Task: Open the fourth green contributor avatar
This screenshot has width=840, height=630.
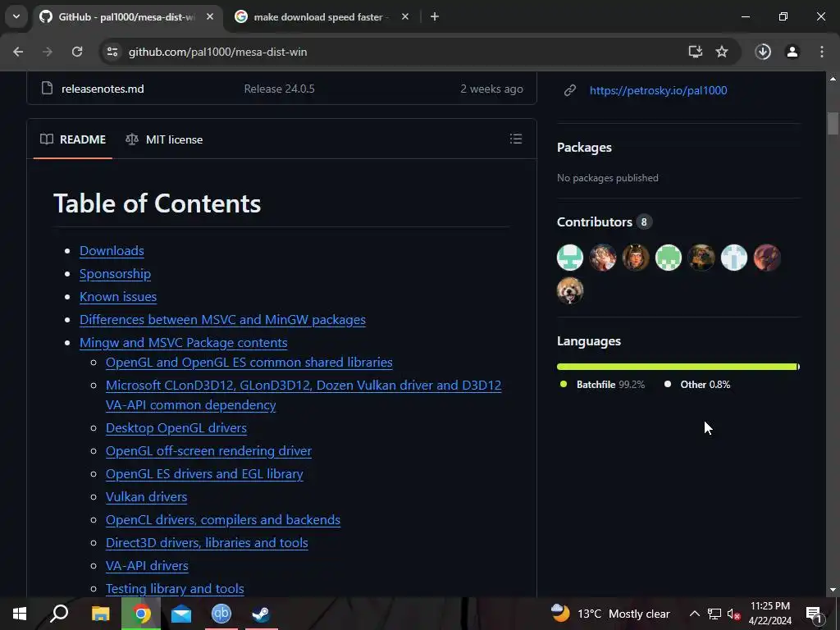Action: coord(669,258)
